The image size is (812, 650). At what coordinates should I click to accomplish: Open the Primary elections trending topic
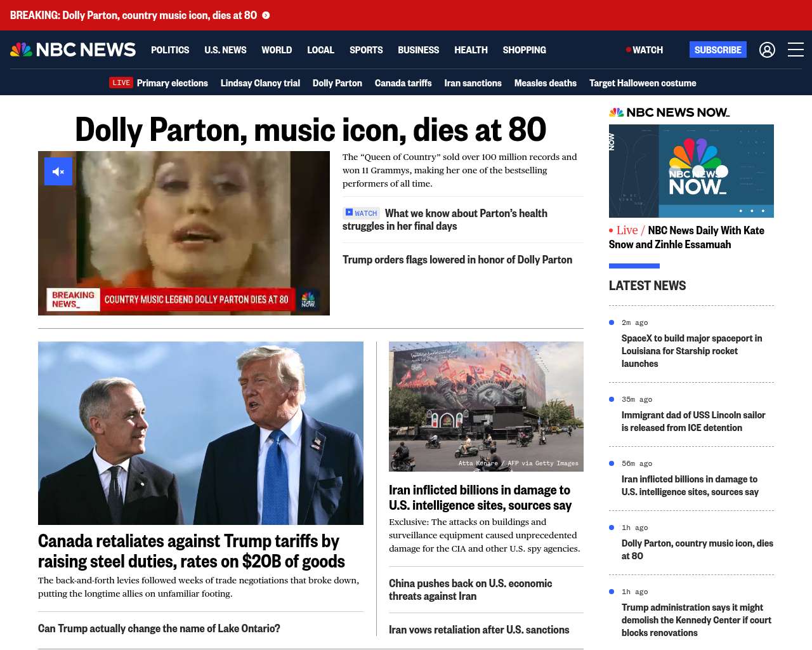point(172,83)
